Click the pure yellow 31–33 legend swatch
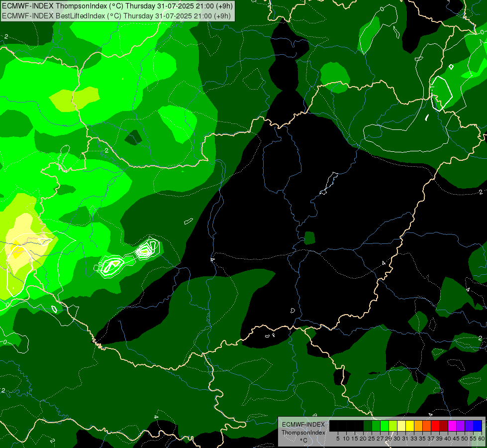The width and height of the screenshot is (487, 448). (410, 426)
